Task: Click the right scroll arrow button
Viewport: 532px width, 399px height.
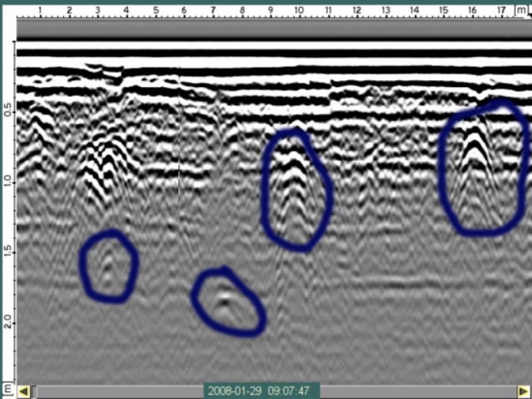Action: coord(523,391)
